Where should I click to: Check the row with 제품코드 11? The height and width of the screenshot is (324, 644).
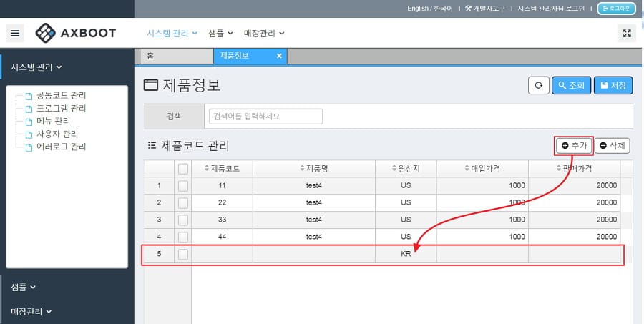tap(183, 186)
